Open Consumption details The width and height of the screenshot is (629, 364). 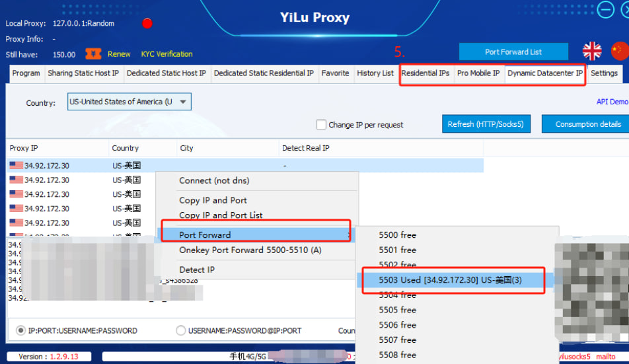pyautogui.click(x=587, y=124)
